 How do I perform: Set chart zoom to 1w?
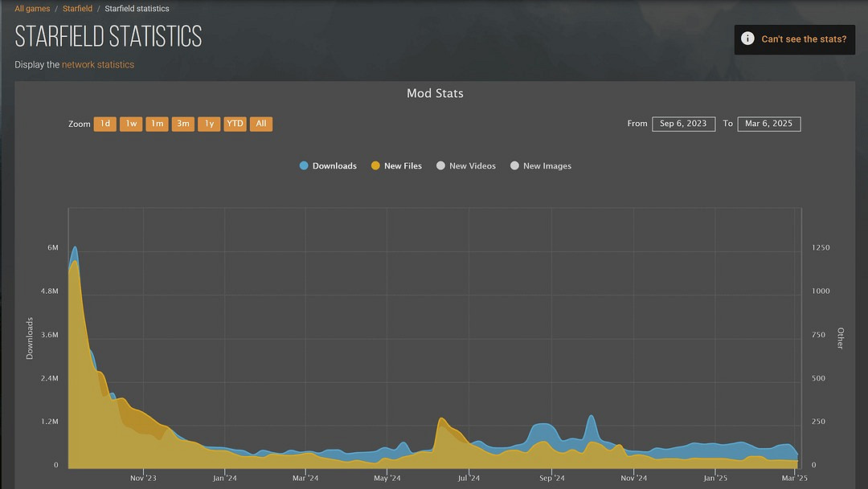point(131,124)
